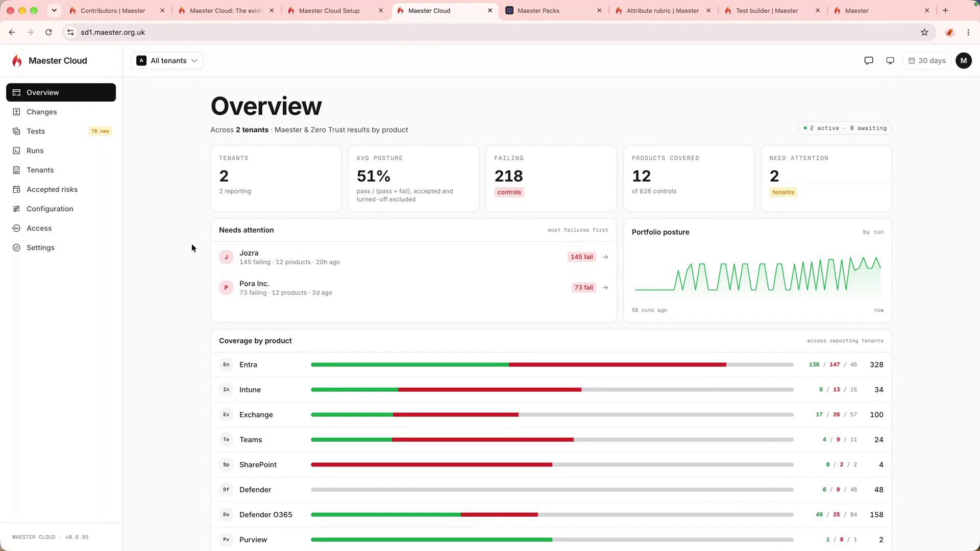Open the browser tab search dropdown
980x551 pixels.
(x=54, y=10)
